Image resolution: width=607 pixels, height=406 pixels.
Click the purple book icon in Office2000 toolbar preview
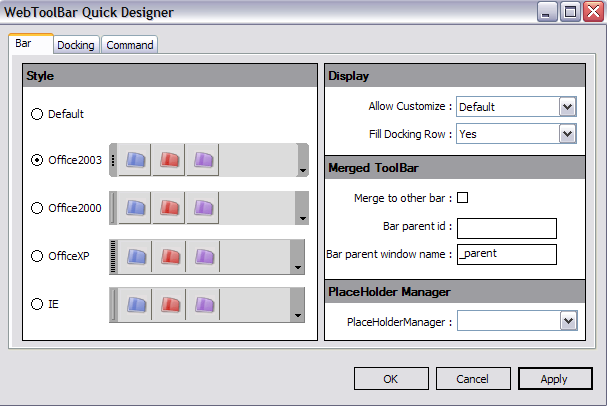click(x=203, y=208)
